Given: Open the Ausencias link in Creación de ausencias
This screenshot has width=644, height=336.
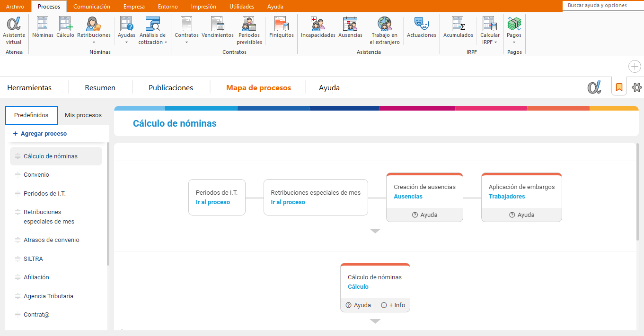Looking at the screenshot, I should pos(408,197).
